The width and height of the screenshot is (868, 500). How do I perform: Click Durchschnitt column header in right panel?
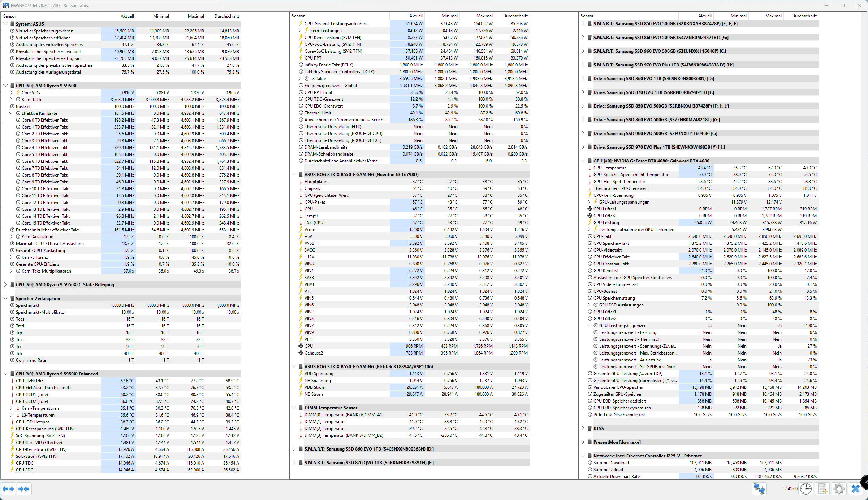[801, 16]
